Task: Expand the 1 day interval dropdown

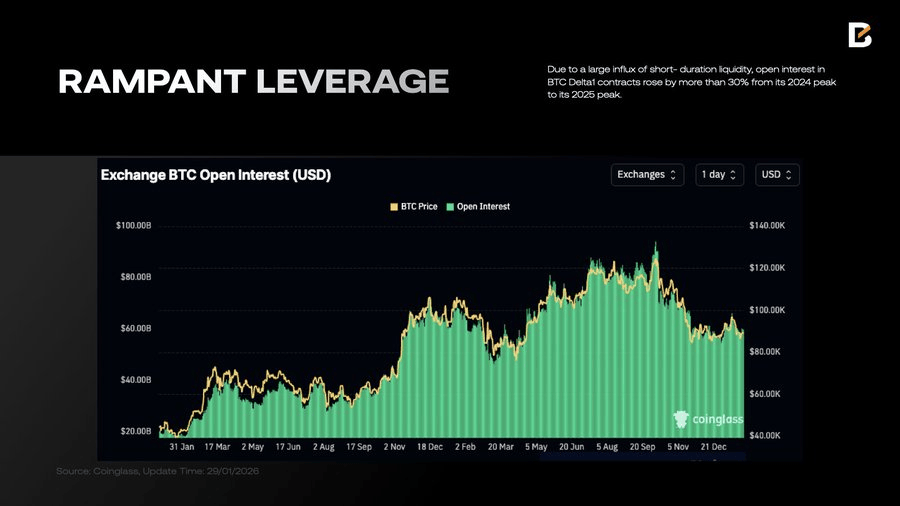Action: tap(720, 175)
